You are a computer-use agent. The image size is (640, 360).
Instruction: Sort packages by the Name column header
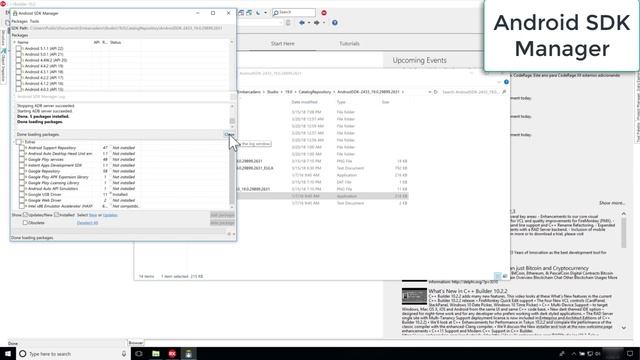(23, 42)
